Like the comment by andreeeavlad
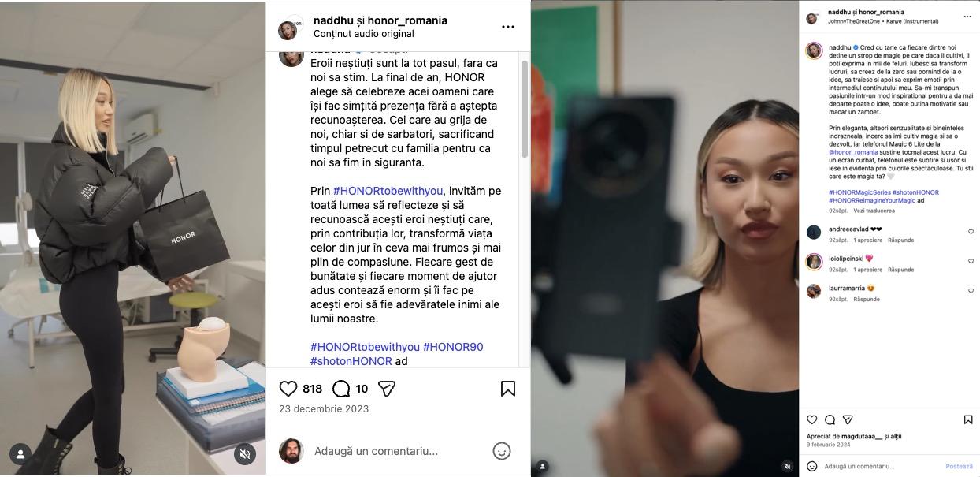 971,232
